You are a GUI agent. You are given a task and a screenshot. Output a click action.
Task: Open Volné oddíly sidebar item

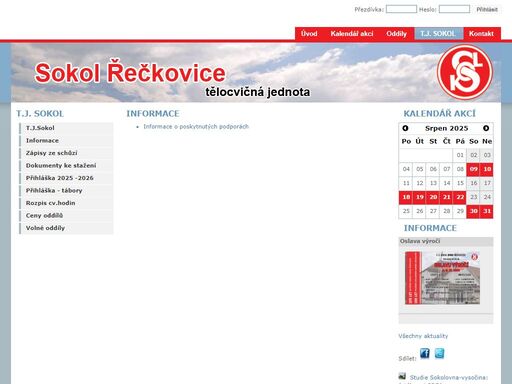coord(66,228)
